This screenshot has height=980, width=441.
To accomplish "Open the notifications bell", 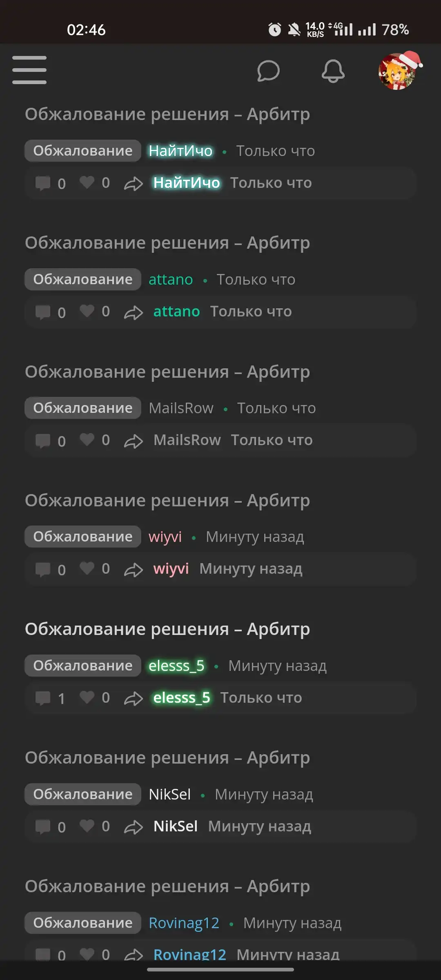I will [333, 71].
